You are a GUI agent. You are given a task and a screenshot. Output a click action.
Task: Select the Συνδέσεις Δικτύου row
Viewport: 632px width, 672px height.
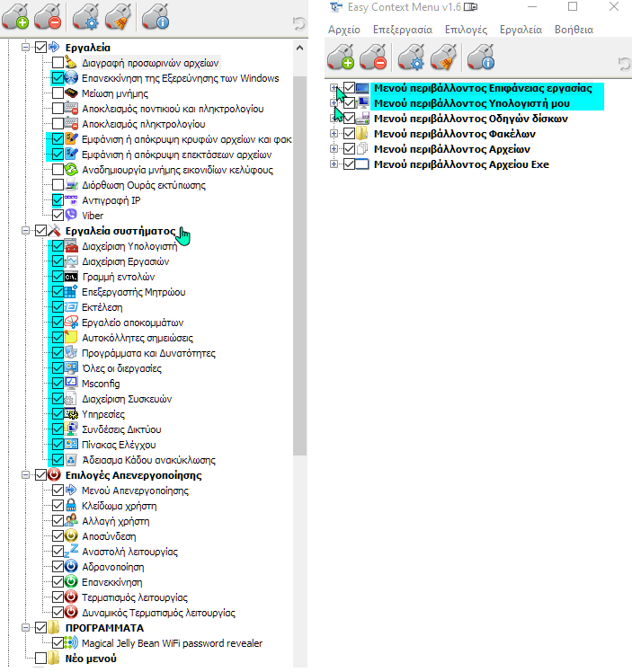click(x=121, y=429)
